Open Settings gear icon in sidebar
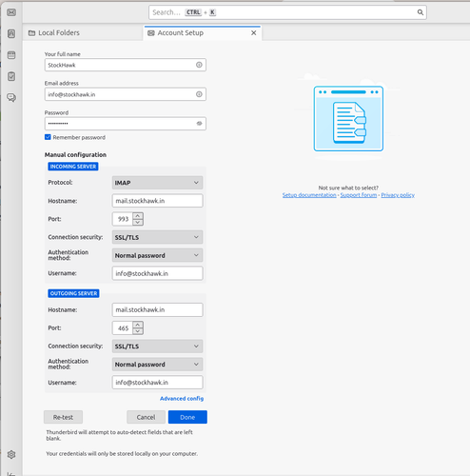Screen dimensions: 470x476 tap(11, 454)
